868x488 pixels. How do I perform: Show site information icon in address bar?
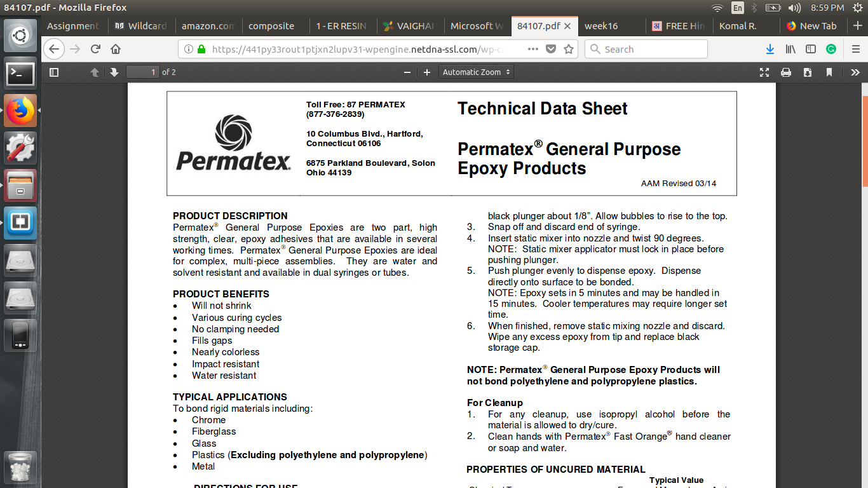coord(189,49)
